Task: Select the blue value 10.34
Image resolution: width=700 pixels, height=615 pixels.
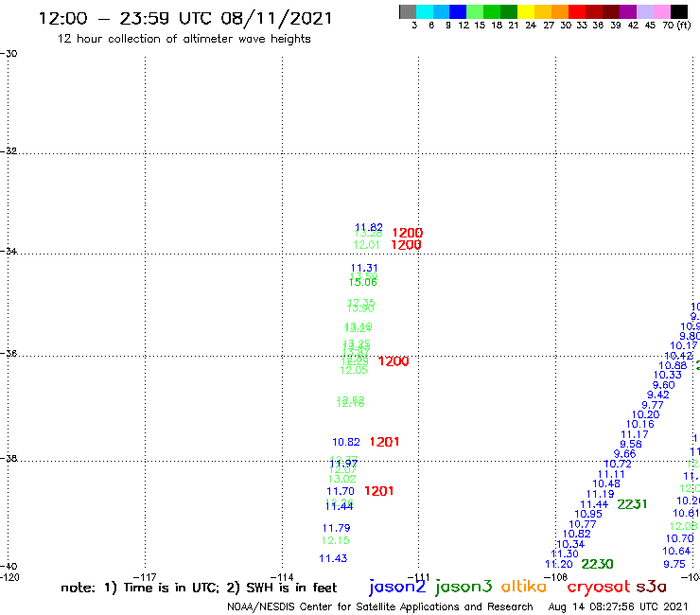Action: coord(570,544)
